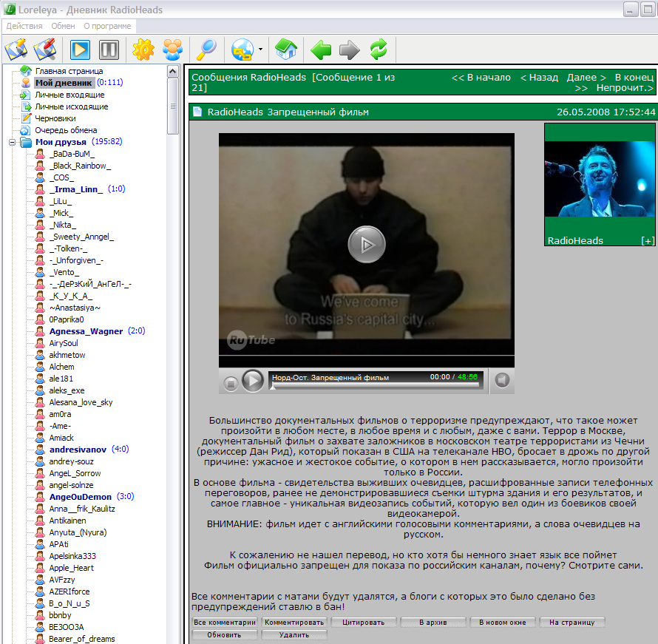Click the < Назад navigation link
The height and width of the screenshot is (644, 658).
tap(539, 77)
